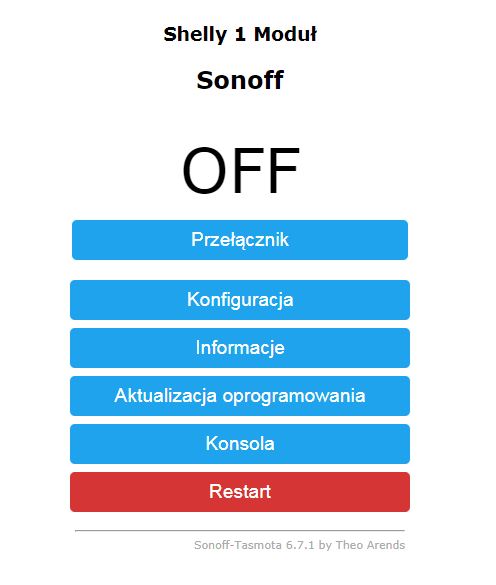Viewport: 496px width, 585px height.
Task: Reboot the device with Restart
Action: click(240, 492)
